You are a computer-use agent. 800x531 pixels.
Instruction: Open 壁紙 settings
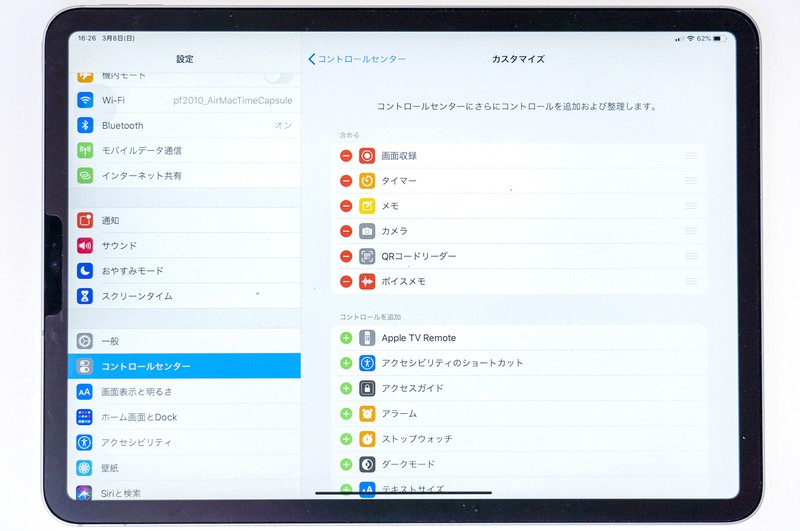coord(184,468)
